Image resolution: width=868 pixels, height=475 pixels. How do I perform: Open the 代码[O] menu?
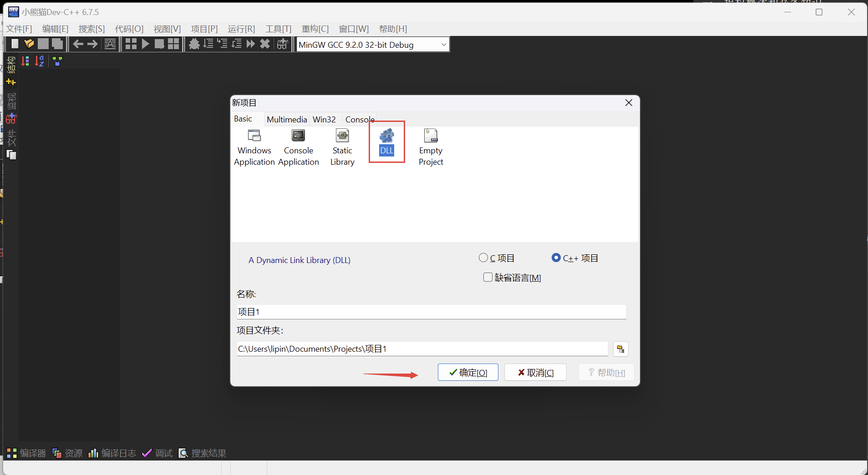coord(129,29)
